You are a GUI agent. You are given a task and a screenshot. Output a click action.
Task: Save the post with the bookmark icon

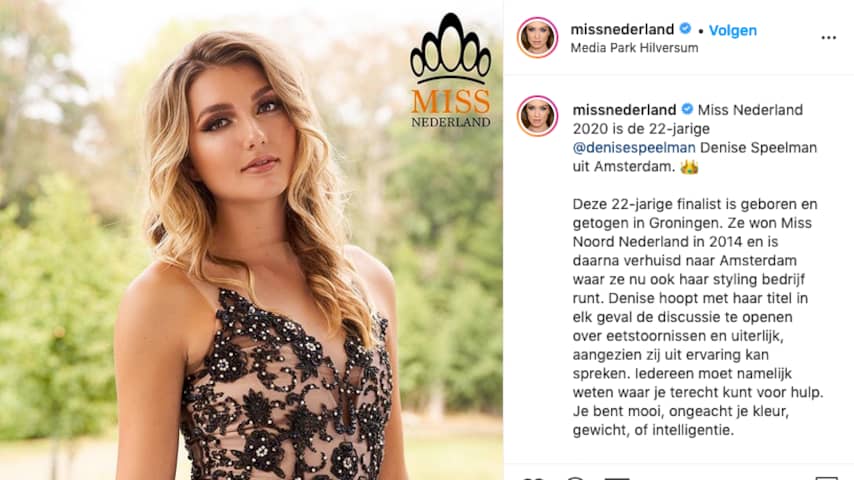point(826,478)
